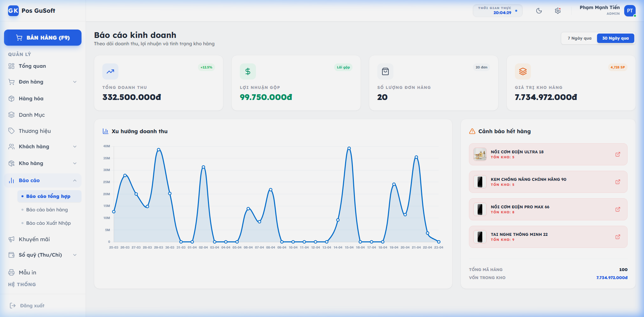The height and width of the screenshot is (317, 644).
Task: Select the 30 Ngày qua range
Action: tap(615, 38)
